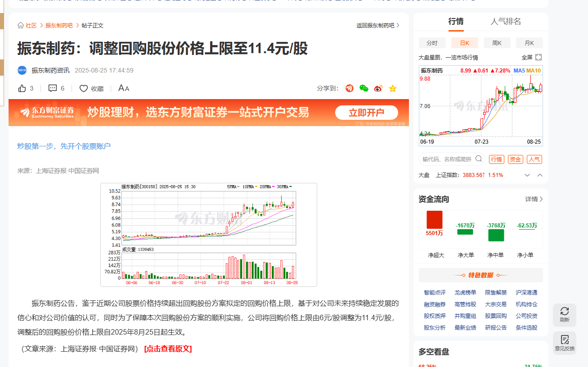Click the 特色数据 section header
This screenshot has height=367, width=588.
(481, 275)
